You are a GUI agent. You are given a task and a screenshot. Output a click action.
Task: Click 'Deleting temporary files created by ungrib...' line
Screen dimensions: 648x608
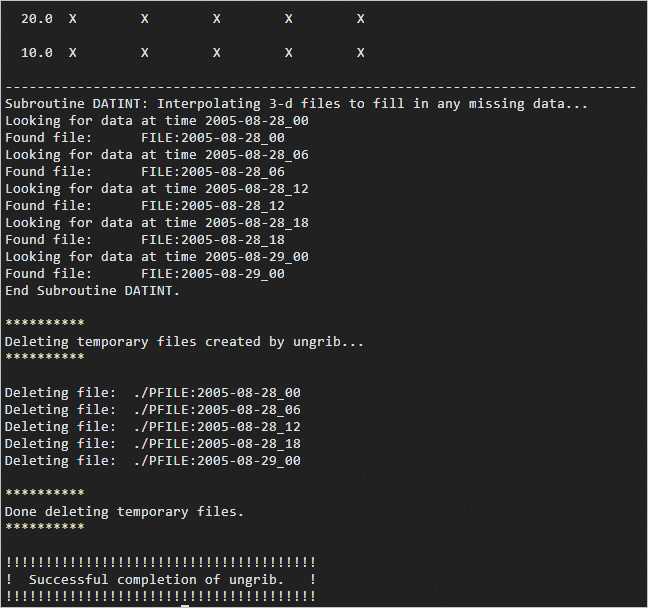[x=184, y=342]
